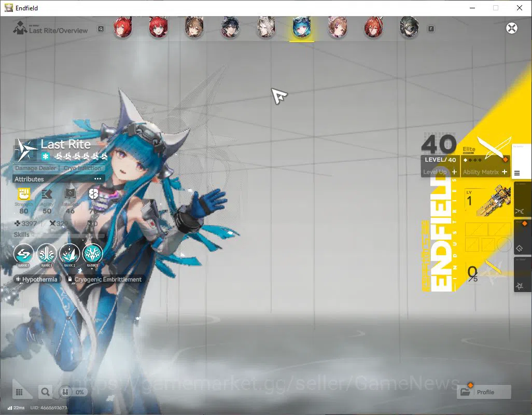Click the Elite promotion diamonds indicator

[x=472, y=160]
